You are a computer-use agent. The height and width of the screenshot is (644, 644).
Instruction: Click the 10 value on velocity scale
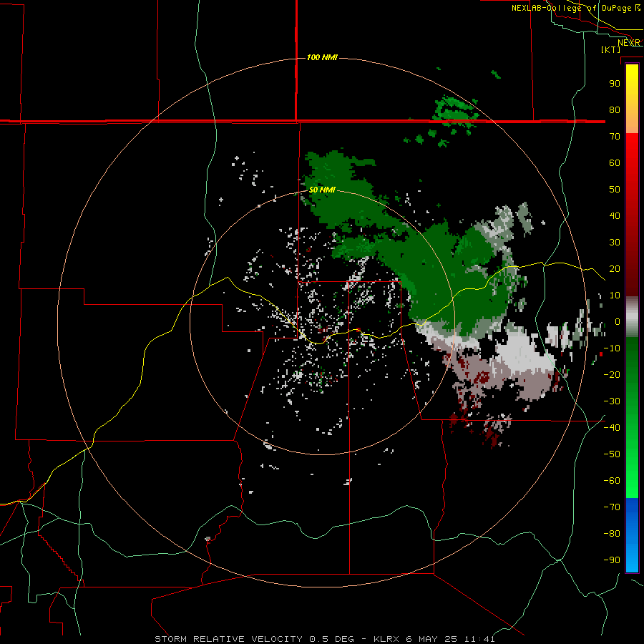click(x=615, y=296)
